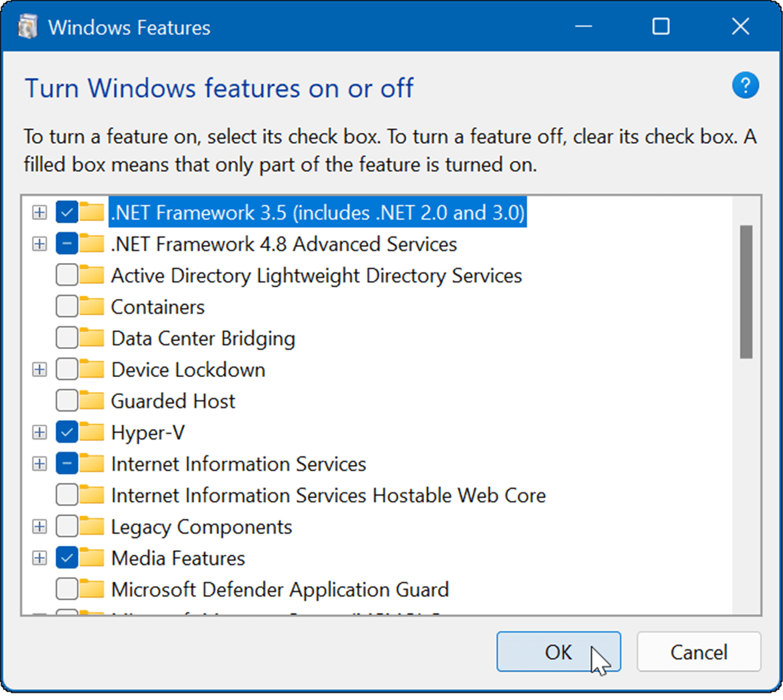Click the feature list vertical scrollbar thumb
The image size is (783, 700).
click(x=746, y=291)
